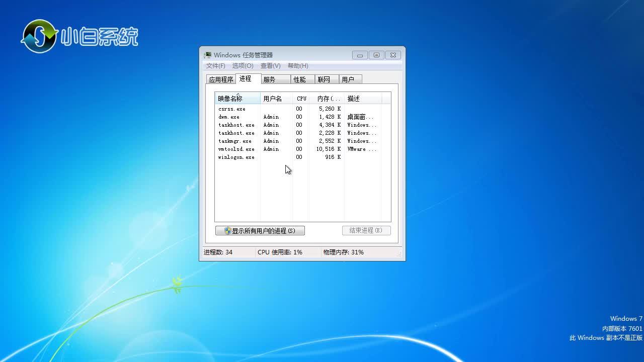Open the 帮助(H) menu
Image resolution: width=644 pixels, height=362 pixels.
298,66
